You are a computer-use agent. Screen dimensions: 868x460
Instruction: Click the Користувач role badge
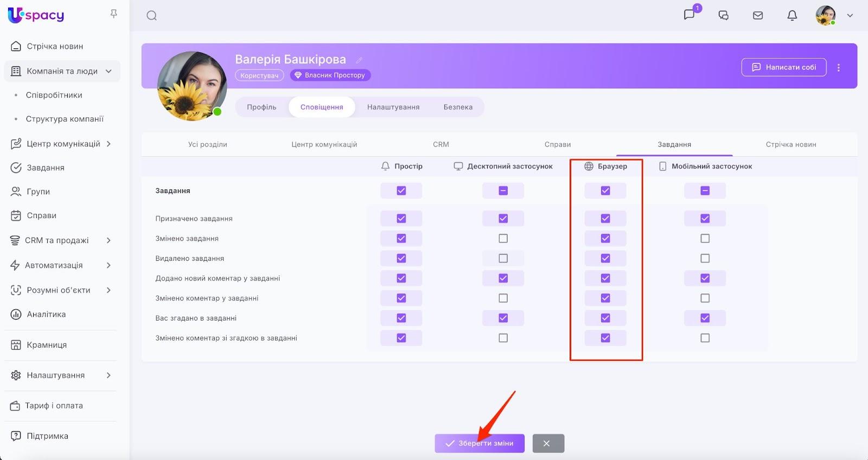coord(259,75)
